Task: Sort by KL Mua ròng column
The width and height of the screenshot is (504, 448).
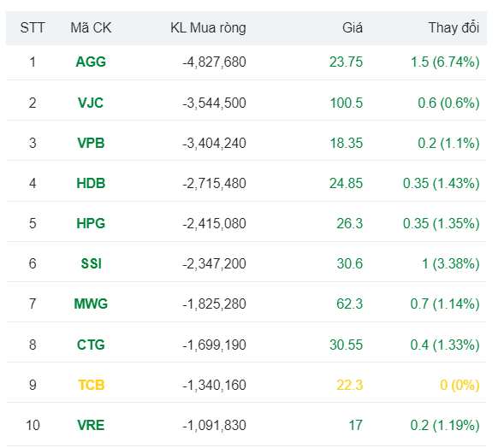Action: click(x=208, y=28)
